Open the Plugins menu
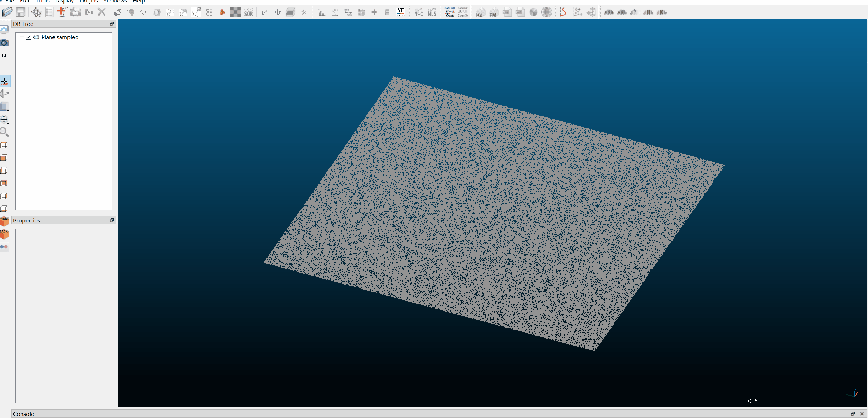The height and width of the screenshot is (418, 868). pyautogui.click(x=88, y=1)
